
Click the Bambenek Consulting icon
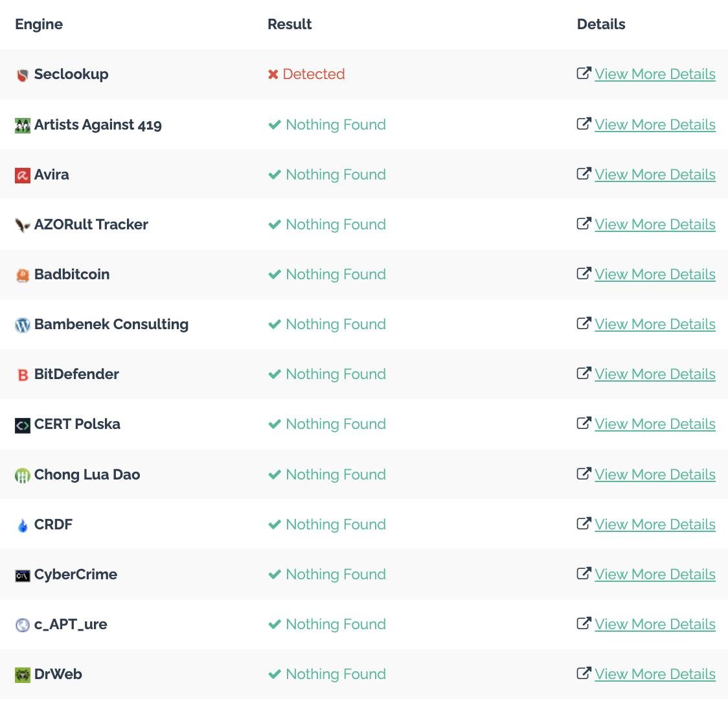click(23, 324)
